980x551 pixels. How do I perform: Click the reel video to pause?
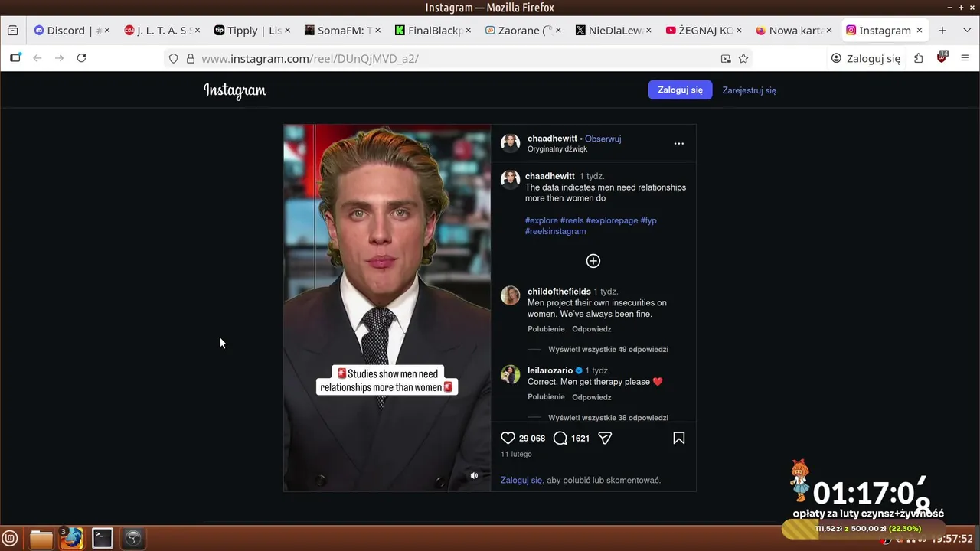(387, 308)
